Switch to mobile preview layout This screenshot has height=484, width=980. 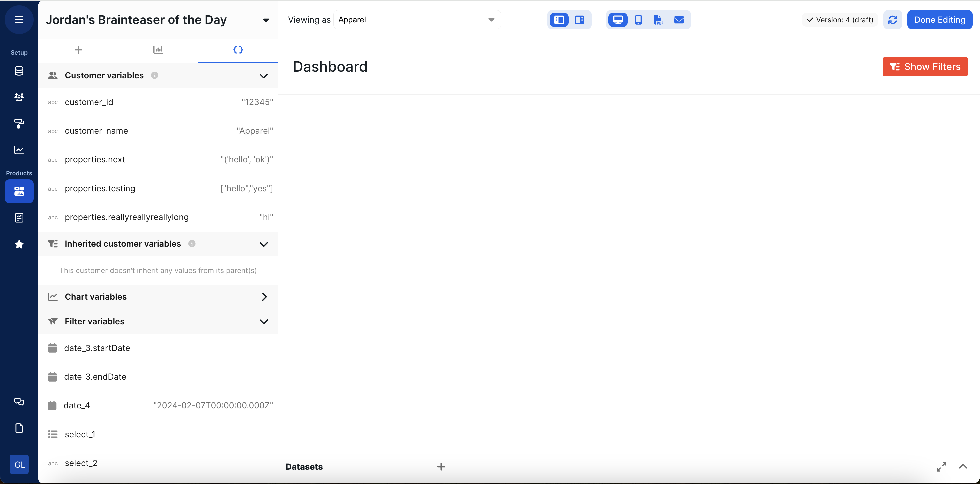click(x=638, y=20)
